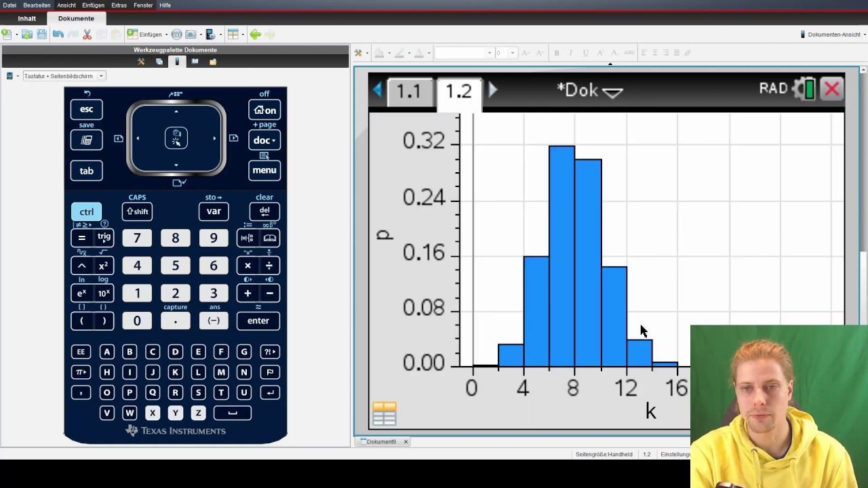This screenshot has width=868, height=488.
Task: Close the Dokument9 document tab
Action: click(406, 442)
